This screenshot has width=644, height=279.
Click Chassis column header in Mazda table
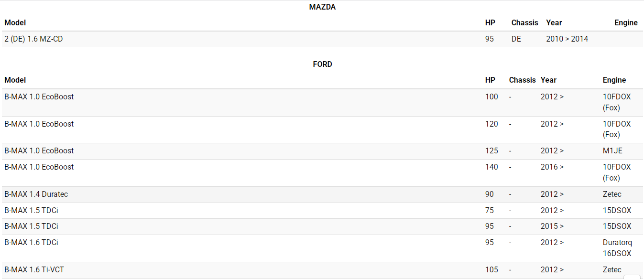pos(524,22)
